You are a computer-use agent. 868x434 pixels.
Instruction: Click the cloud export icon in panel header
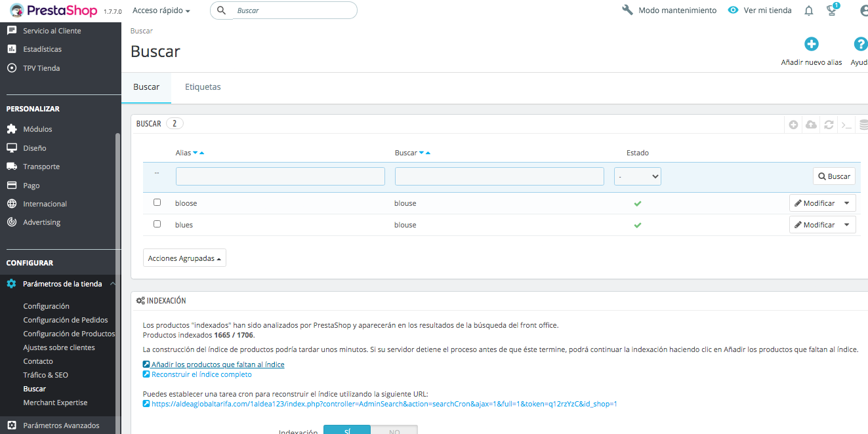tap(811, 124)
